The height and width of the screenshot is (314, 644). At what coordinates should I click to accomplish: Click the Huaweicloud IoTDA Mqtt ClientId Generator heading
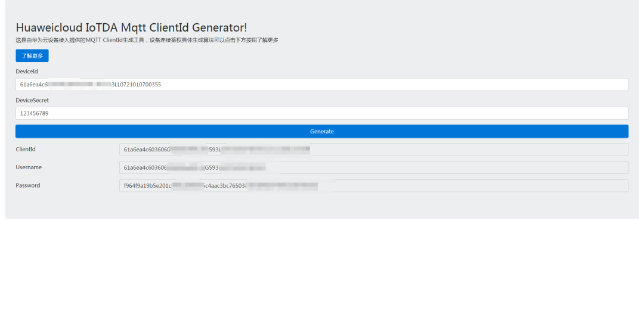click(x=131, y=27)
